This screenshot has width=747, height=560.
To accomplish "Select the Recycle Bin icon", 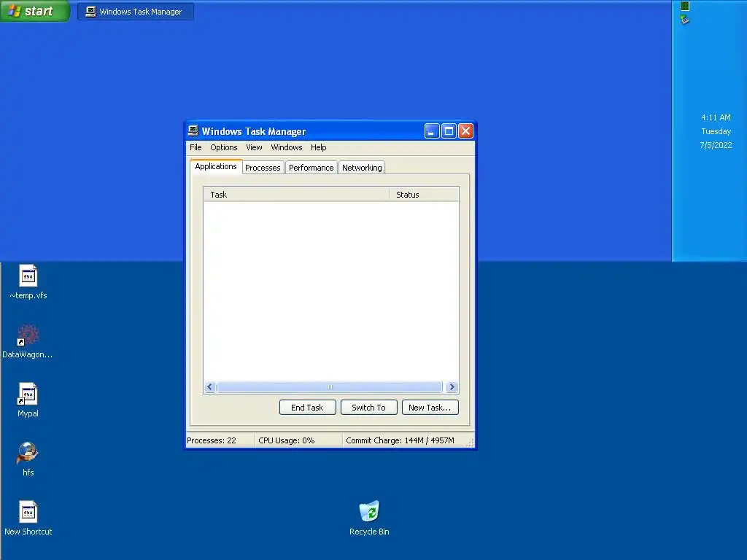I will point(369,518).
